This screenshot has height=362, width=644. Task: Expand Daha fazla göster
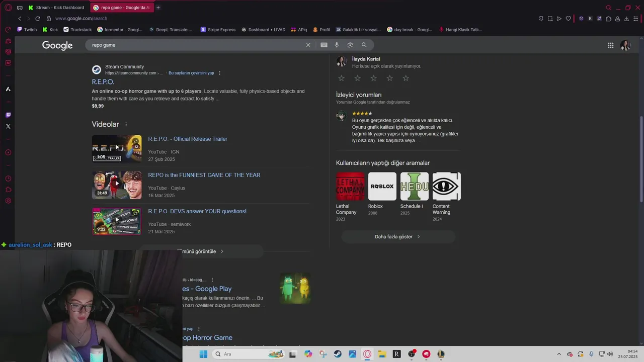point(398,237)
